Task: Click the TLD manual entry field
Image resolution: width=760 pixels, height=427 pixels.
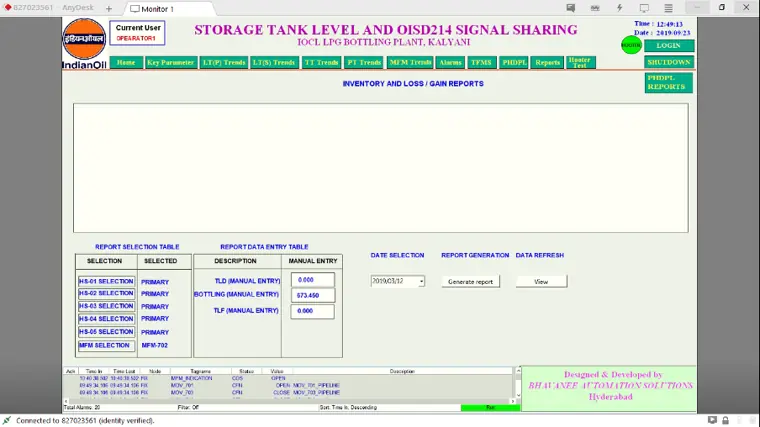Action: (313, 280)
